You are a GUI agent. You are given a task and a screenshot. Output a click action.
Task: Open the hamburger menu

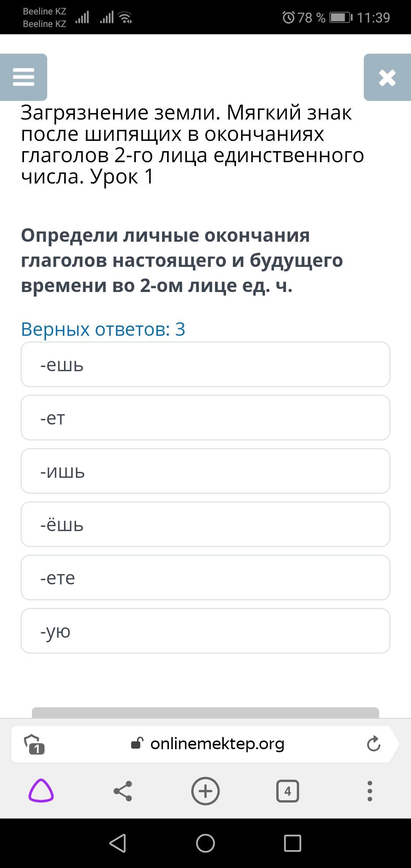[24, 77]
